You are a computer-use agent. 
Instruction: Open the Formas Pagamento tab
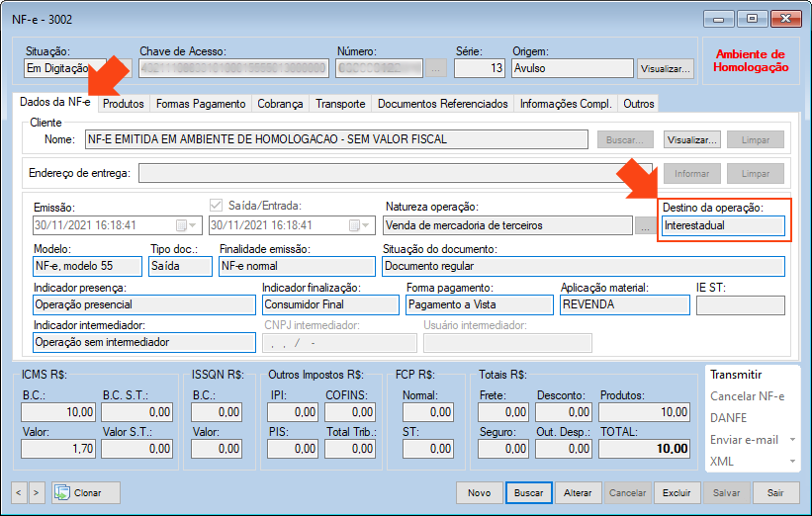tap(201, 104)
